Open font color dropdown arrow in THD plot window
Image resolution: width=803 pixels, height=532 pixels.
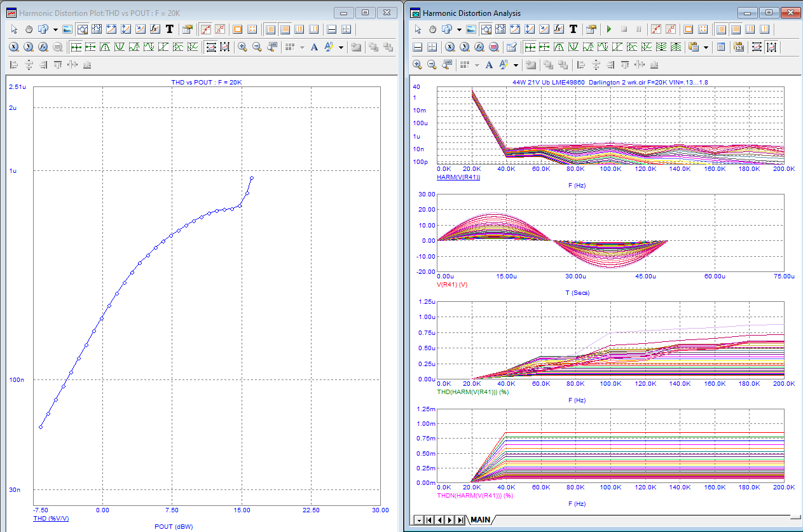click(341, 47)
